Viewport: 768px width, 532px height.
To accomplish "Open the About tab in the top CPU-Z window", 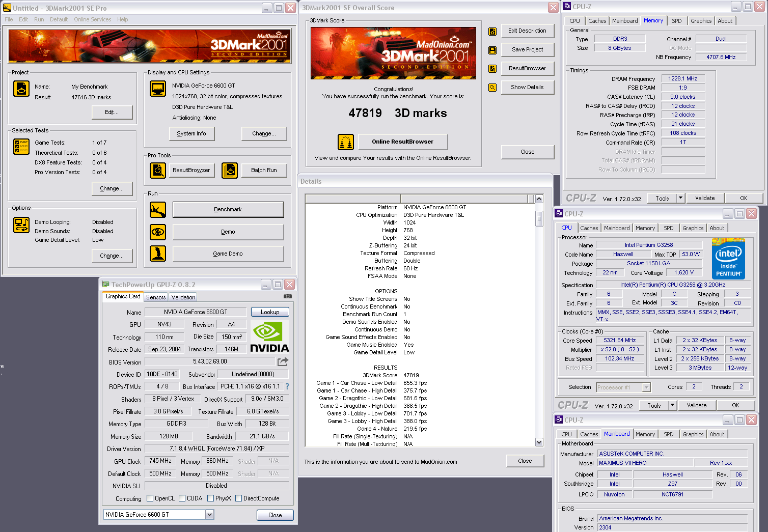I will point(725,21).
